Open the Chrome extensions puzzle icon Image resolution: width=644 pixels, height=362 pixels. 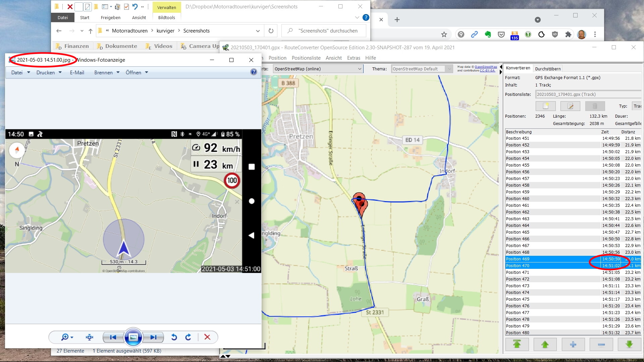pos(568,34)
